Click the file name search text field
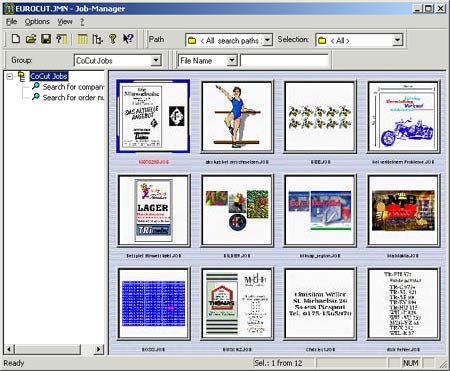This screenshot has height=371, width=450. [x=284, y=61]
